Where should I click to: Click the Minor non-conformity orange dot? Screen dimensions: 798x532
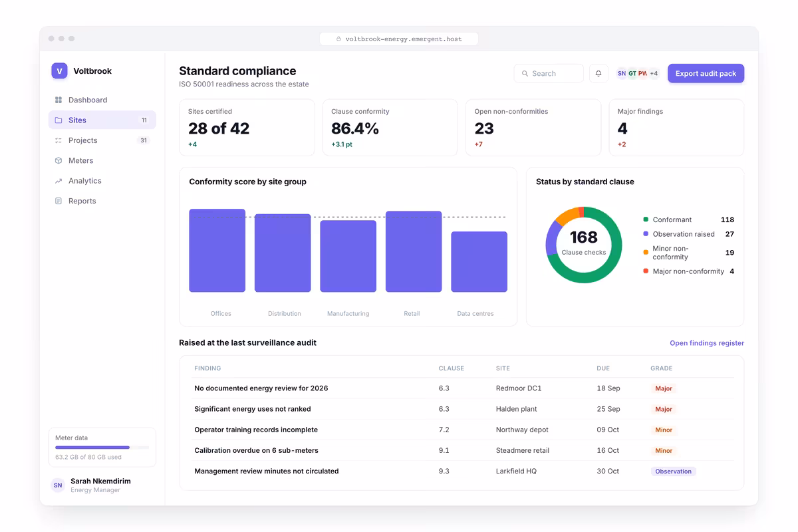coord(646,253)
